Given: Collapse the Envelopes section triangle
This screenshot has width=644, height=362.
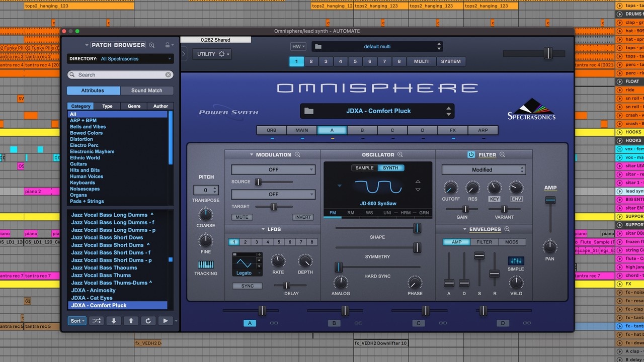Looking at the screenshot, I should point(465,229).
